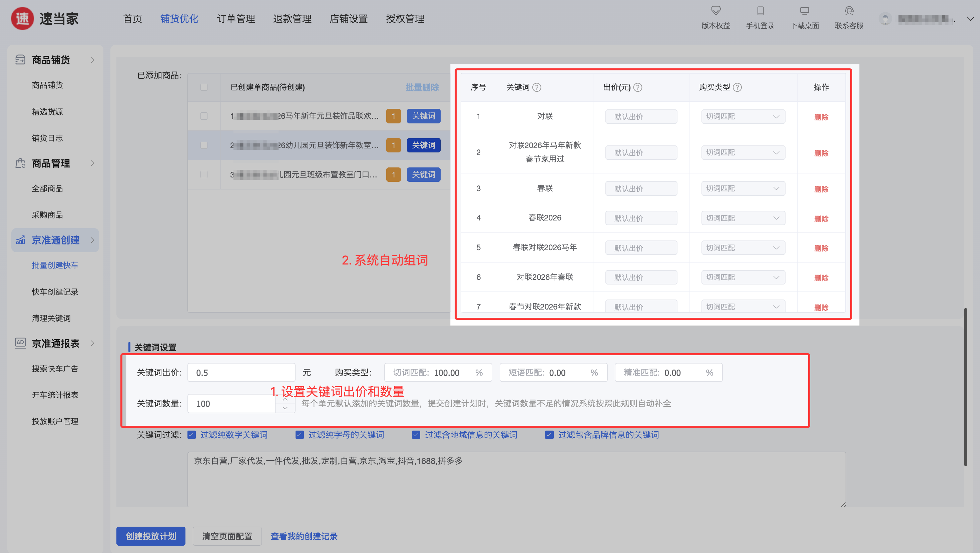Click the 速当家 red logo

[x=22, y=18]
